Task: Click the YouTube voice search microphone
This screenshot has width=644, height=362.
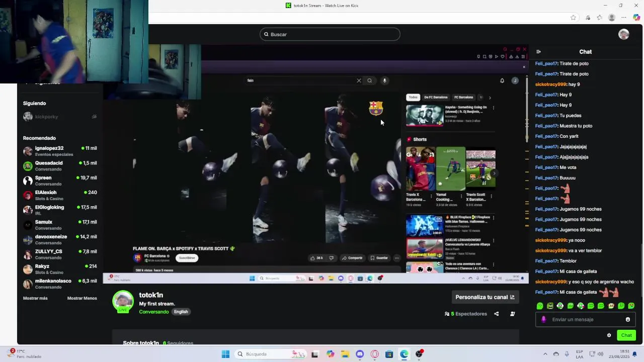Action: [x=384, y=80]
